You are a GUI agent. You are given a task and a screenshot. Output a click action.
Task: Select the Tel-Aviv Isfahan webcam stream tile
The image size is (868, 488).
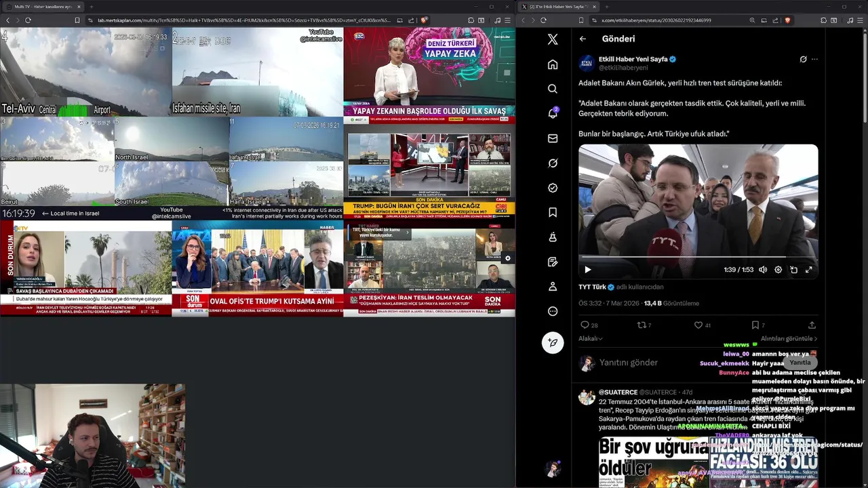(172, 123)
